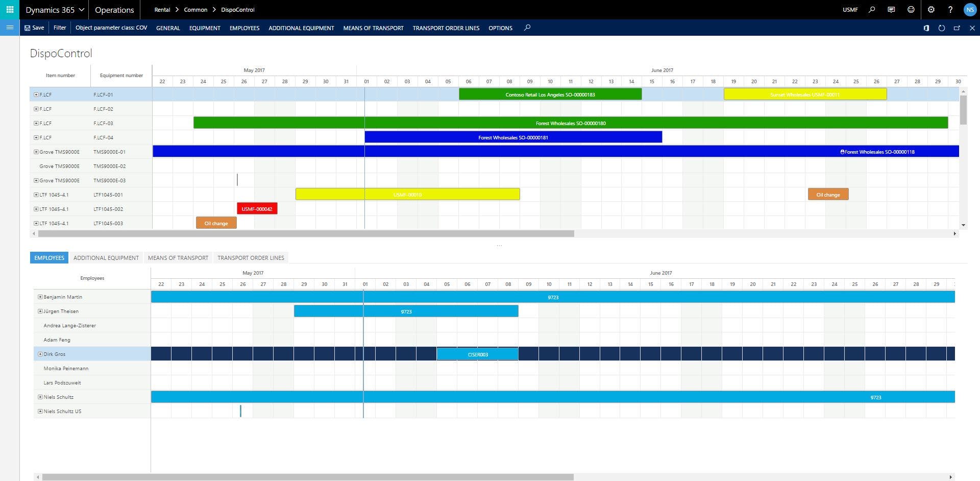Click upper Gantt vertical scrollbar thumb
Viewport: 980px width, 481px height.
tap(963, 110)
